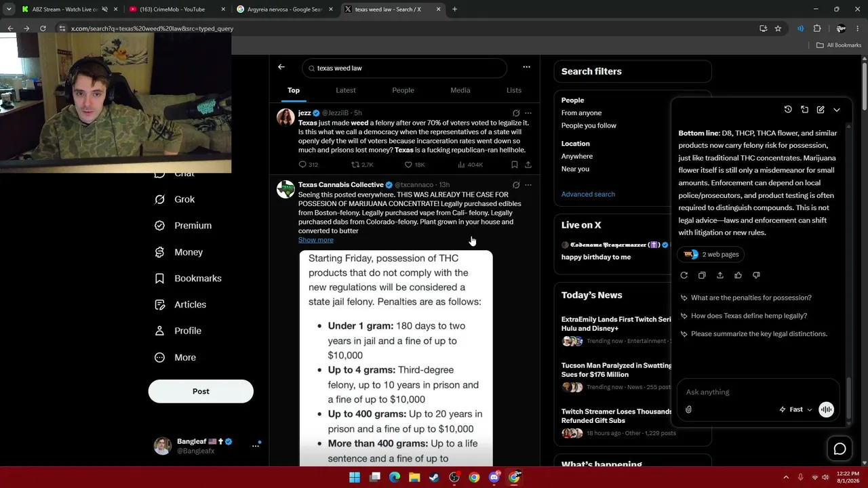Open the Fast model dropdown

[795, 409]
